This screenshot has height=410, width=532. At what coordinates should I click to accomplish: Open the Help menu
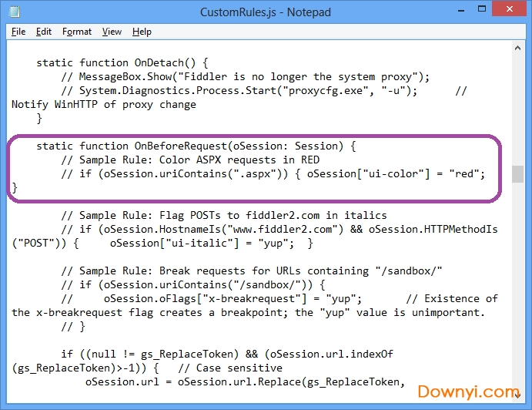pos(142,32)
